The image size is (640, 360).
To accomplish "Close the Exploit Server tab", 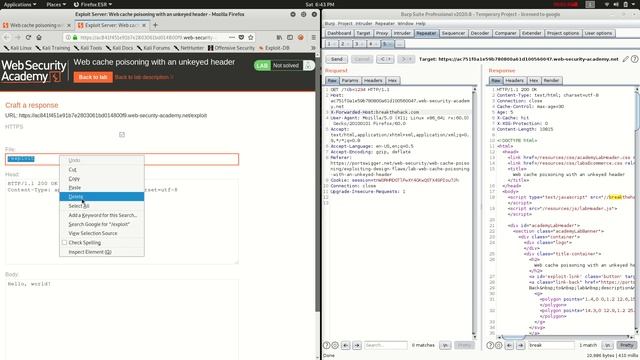I will pos(144,25).
